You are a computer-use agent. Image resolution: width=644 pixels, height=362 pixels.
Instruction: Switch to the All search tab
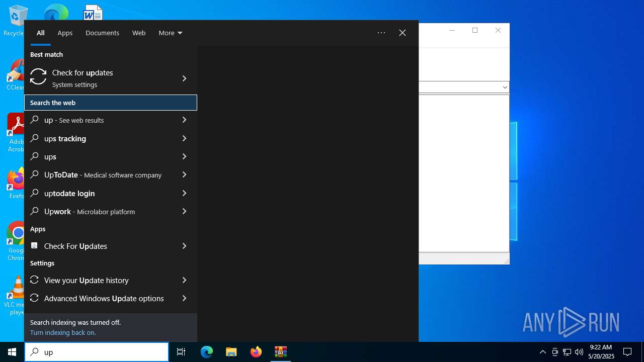coord(41,33)
